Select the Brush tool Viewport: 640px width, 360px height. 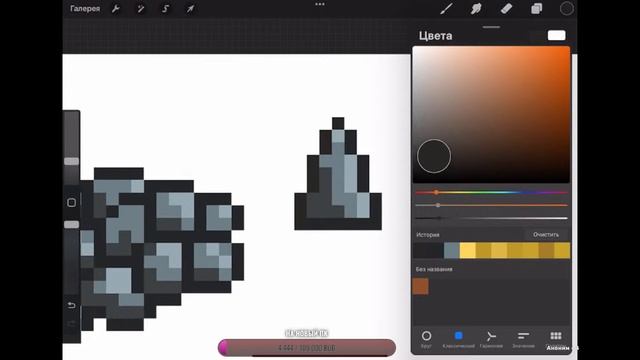[446, 9]
